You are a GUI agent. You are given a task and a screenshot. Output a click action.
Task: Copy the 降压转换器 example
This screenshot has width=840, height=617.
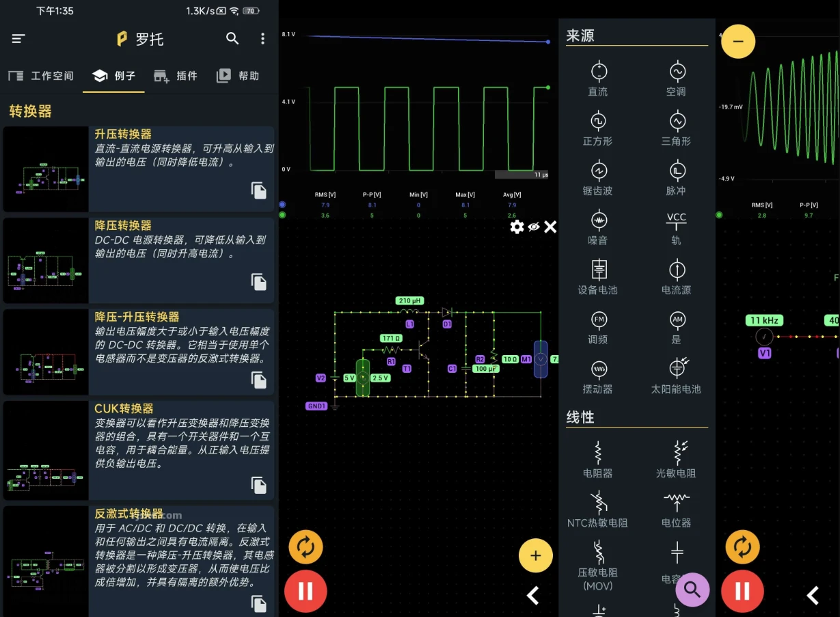(258, 282)
